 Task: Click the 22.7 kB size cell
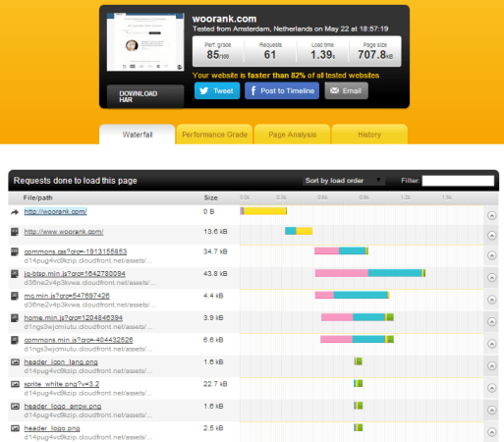(215, 384)
